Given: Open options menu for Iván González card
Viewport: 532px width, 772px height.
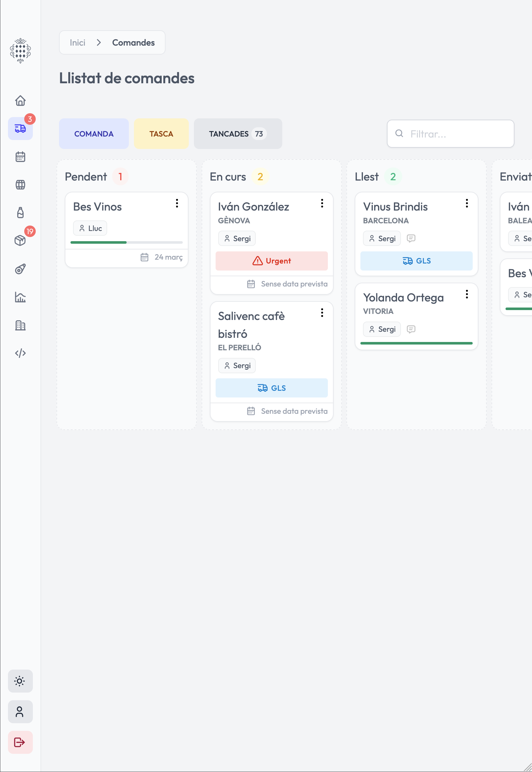Looking at the screenshot, I should point(322,203).
